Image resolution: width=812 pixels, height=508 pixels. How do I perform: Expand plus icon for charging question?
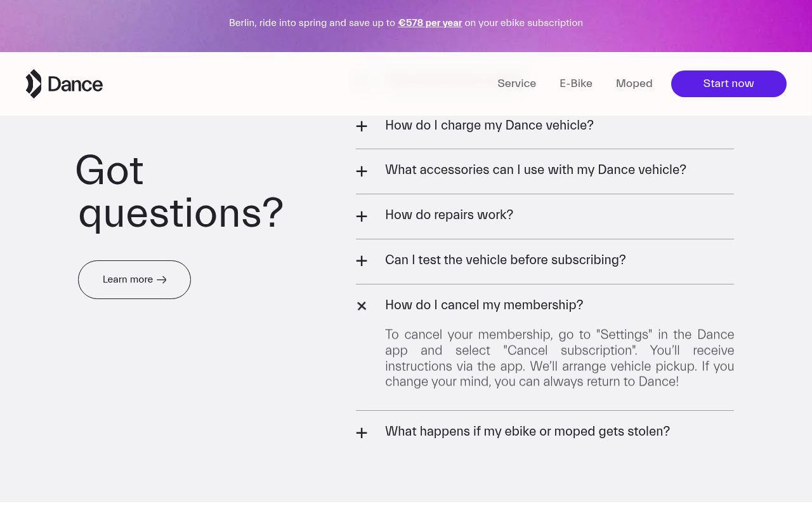(362, 126)
